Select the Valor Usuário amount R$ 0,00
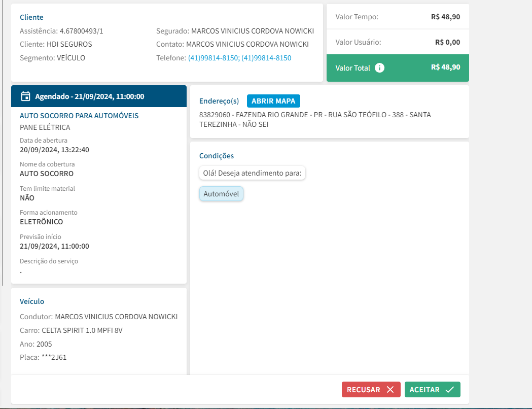The width and height of the screenshot is (532, 409). 447,43
